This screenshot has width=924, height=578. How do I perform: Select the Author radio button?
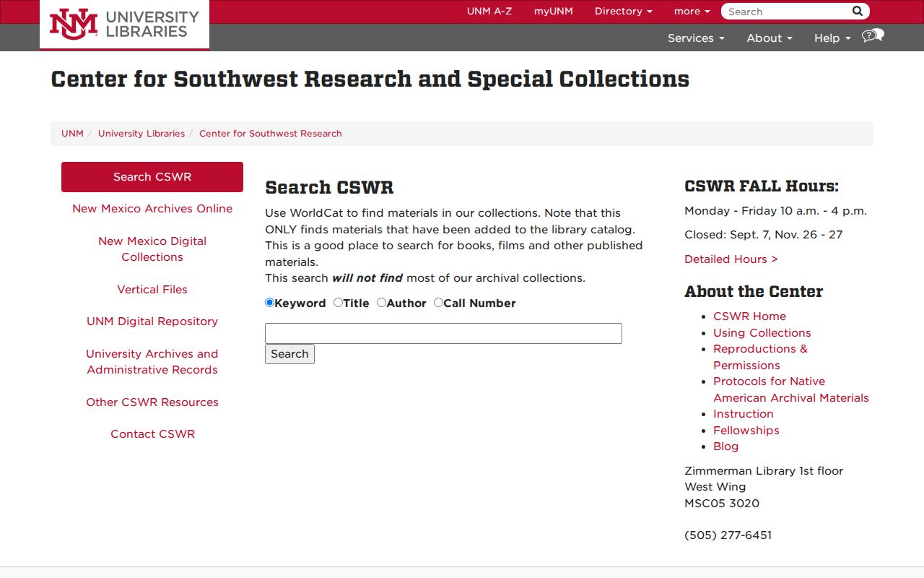(x=381, y=303)
